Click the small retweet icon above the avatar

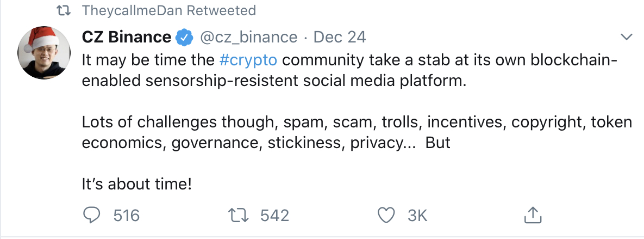[64, 10]
